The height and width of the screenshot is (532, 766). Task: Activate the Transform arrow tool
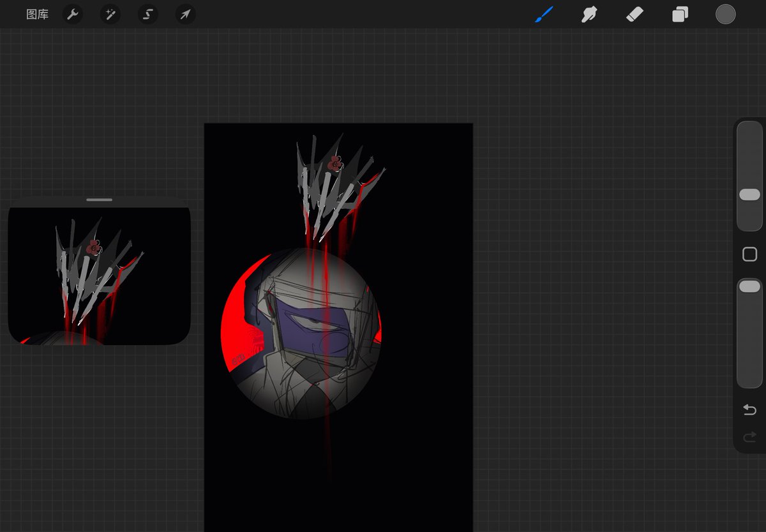click(x=185, y=14)
